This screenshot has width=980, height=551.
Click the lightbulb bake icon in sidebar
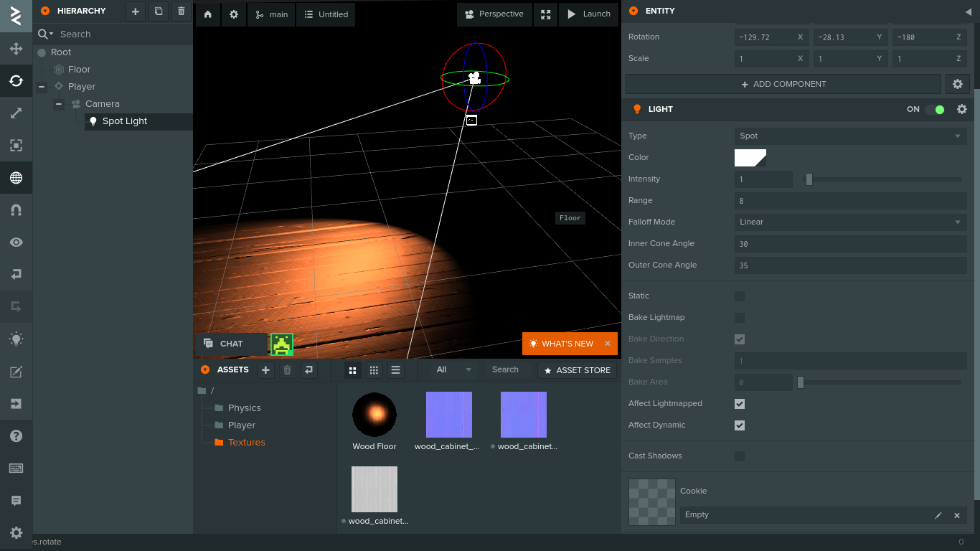[16, 339]
